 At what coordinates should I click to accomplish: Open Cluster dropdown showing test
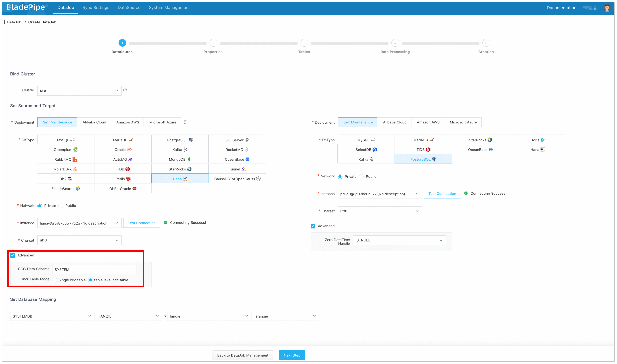[79, 91]
